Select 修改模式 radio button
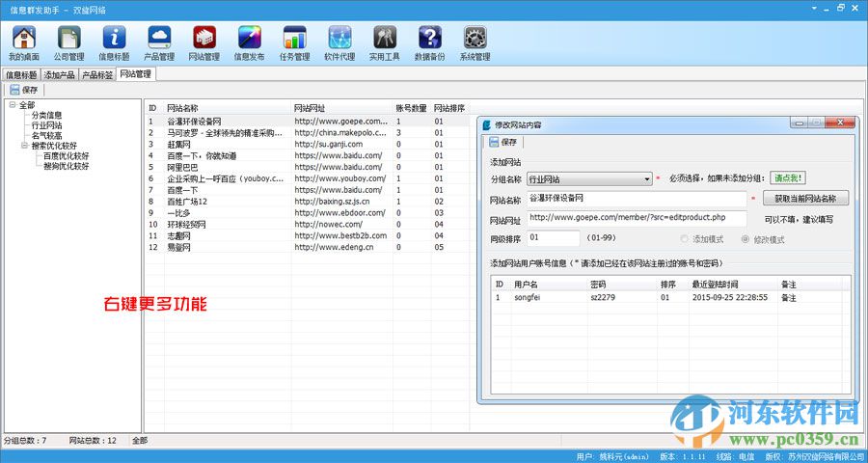 tap(746, 239)
